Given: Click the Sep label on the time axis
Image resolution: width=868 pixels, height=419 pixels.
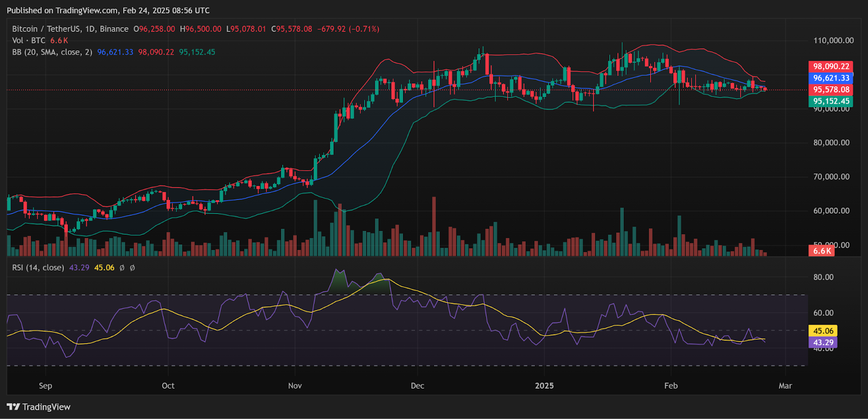Looking at the screenshot, I should pos(46,386).
